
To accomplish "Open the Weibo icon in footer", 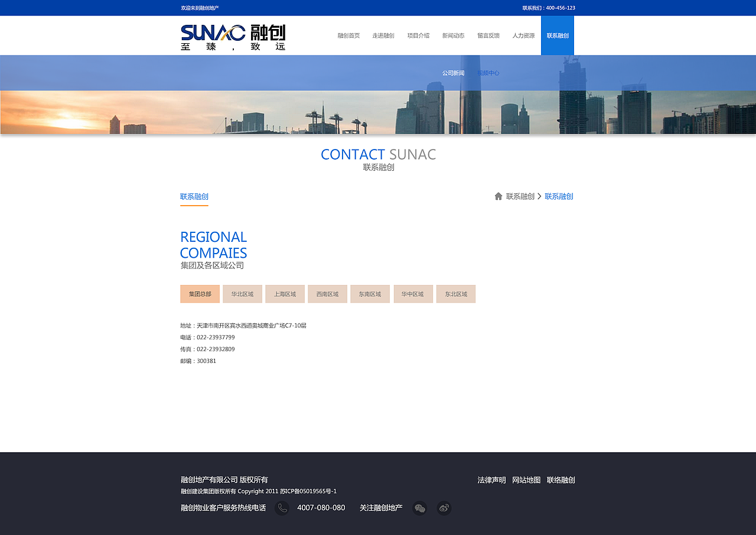I will tap(444, 508).
